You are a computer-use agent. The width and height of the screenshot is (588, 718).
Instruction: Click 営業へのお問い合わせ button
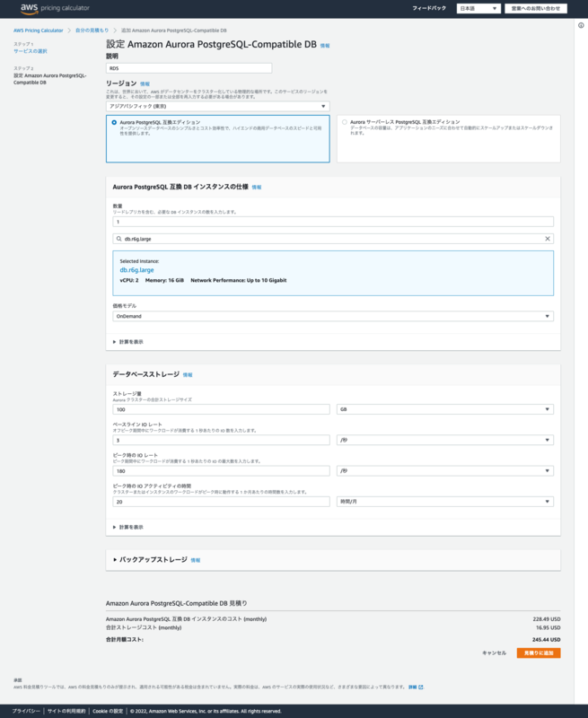click(x=536, y=8)
